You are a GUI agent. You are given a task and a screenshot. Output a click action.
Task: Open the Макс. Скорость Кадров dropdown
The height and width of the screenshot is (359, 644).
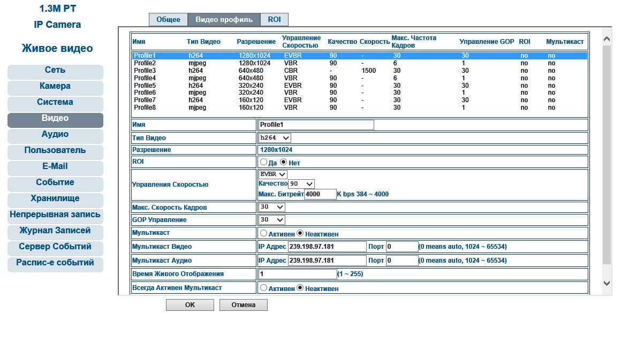pyautogui.click(x=272, y=207)
